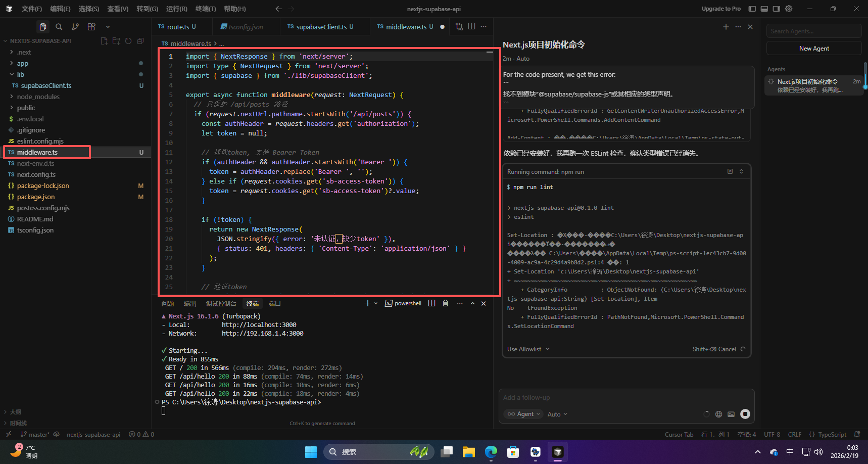
Task: Pop out the running command block
Action: (x=730, y=171)
